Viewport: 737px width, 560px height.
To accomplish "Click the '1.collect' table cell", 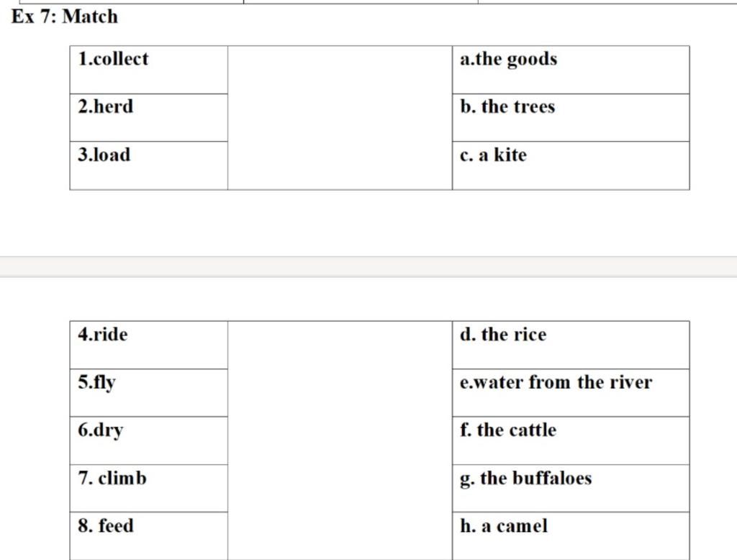I will [x=148, y=70].
